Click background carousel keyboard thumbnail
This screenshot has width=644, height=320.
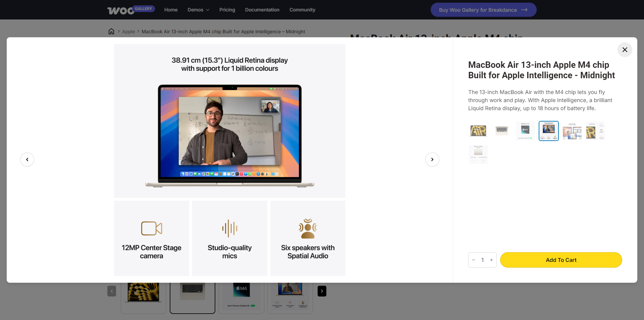pyautogui.click(x=193, y=298)
